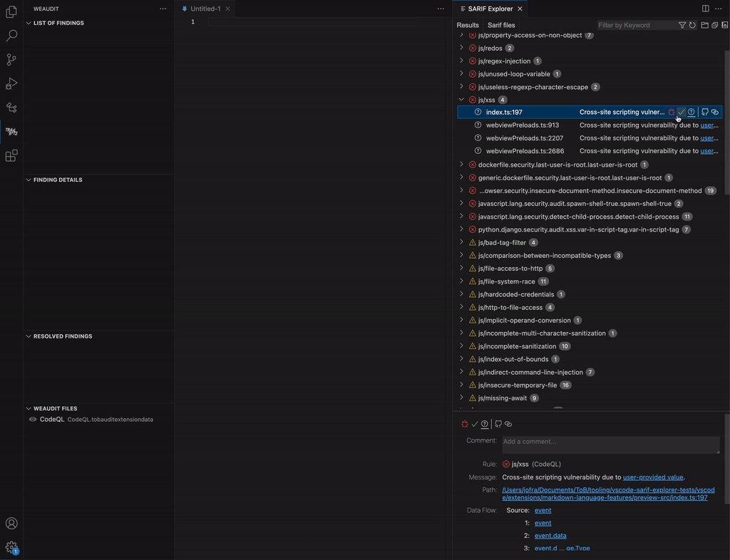Set index.ts:197 row status to todo
This screenshot has height=560, width=730.
click(692, 112)
